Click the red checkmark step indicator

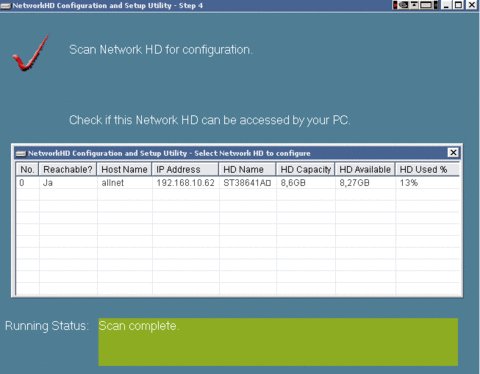coord(31,53)
